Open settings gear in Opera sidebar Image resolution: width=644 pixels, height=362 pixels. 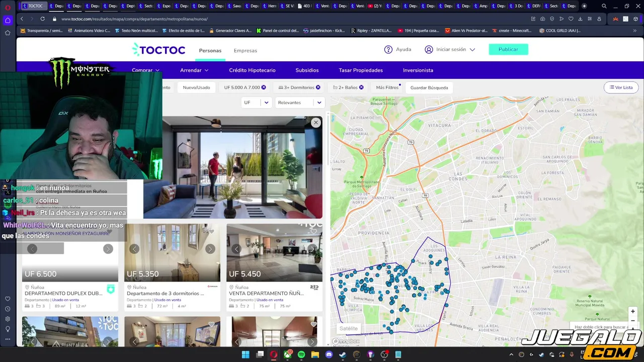pyautogui.click(x=8, y=319)
